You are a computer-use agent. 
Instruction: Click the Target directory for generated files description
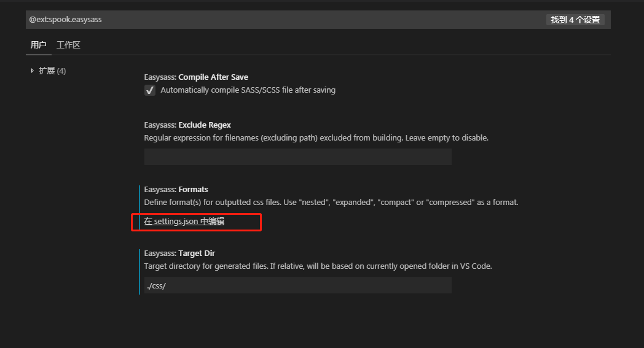(x=318, y=266)
